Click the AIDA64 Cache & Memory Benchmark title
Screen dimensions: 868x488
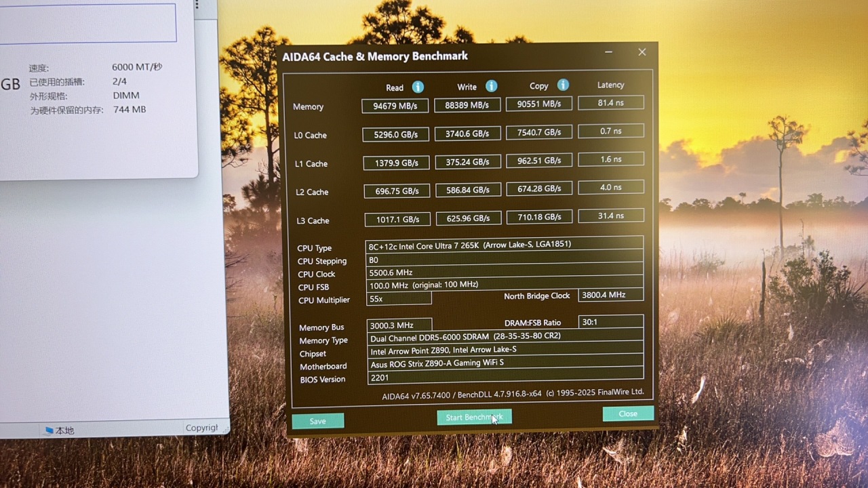[x=375, y=56]
